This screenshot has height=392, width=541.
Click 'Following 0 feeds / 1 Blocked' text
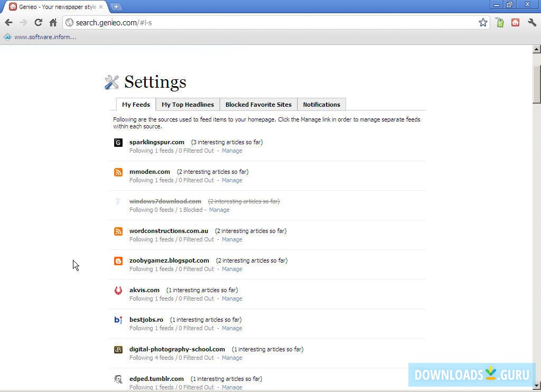166,210
